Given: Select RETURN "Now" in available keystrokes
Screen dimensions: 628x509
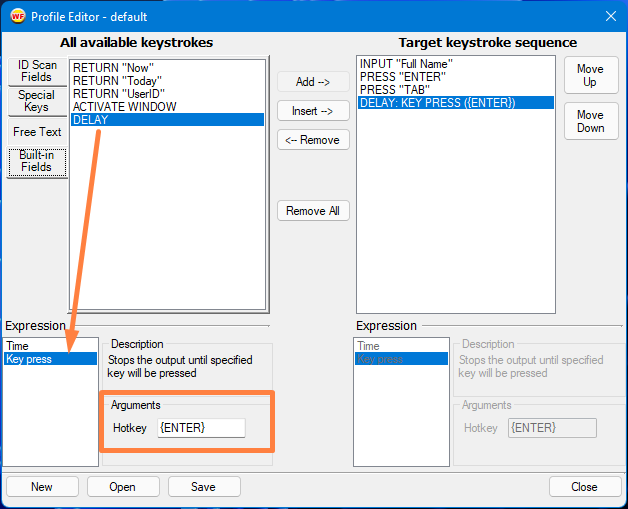Looking at the screenshot, I should click(167, 68).
